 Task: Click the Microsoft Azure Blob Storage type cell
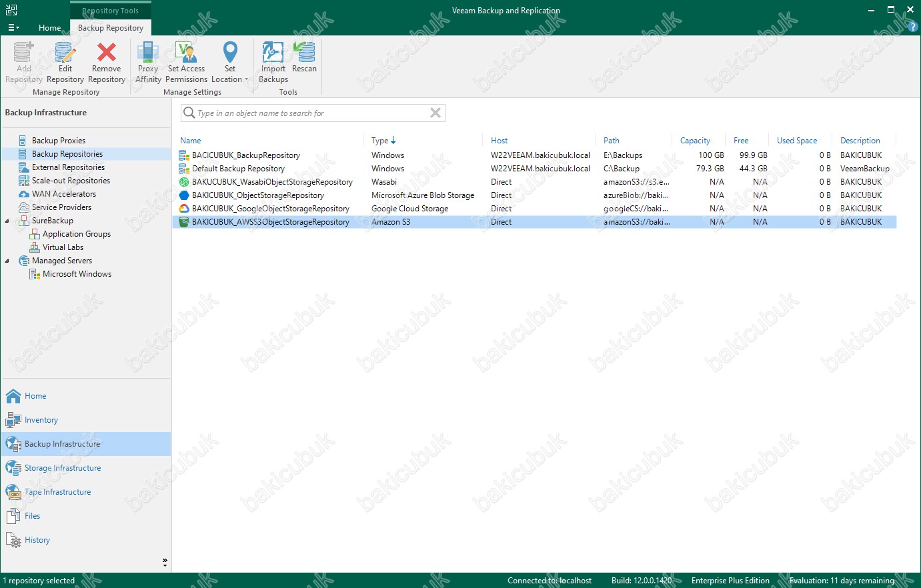click(423, 195)
